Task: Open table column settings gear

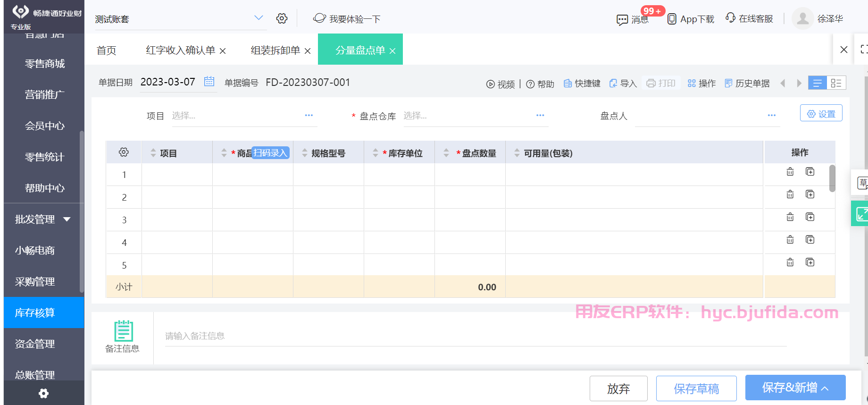Action: pos(124,152)
